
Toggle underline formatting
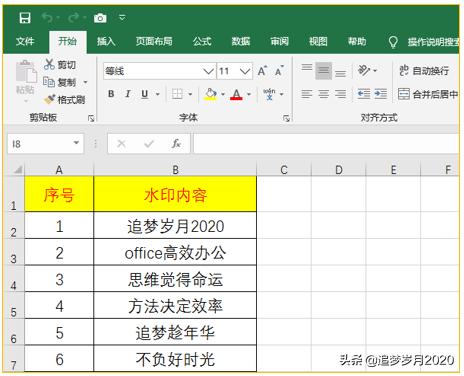click(x=144, y=94)
